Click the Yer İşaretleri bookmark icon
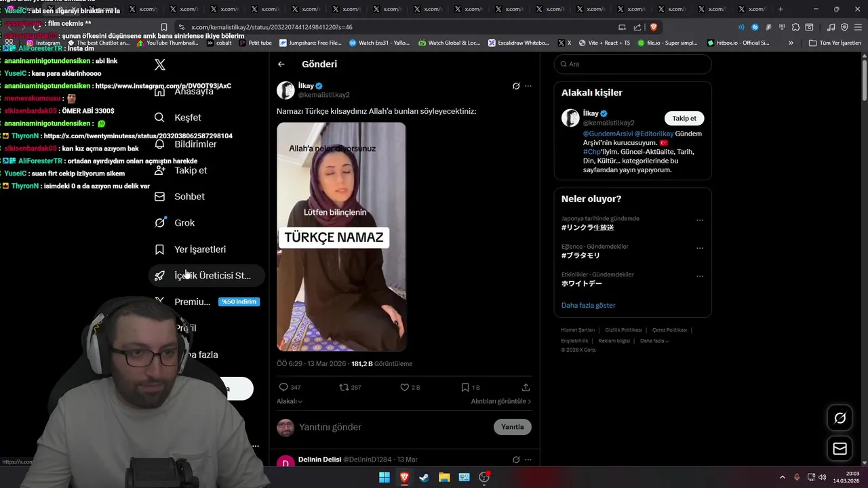Image resolution: width=868 pixels, height=488 pixels. coord(159,249)
